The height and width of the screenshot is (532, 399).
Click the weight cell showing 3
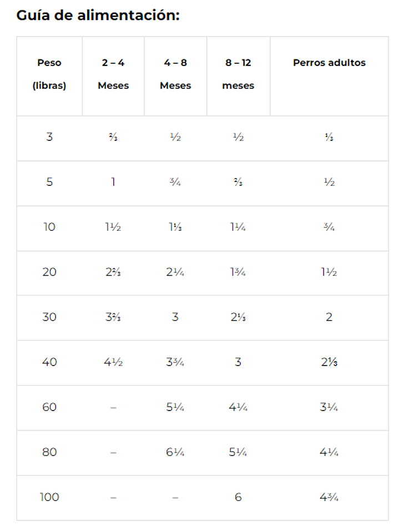tap(49, 137)
